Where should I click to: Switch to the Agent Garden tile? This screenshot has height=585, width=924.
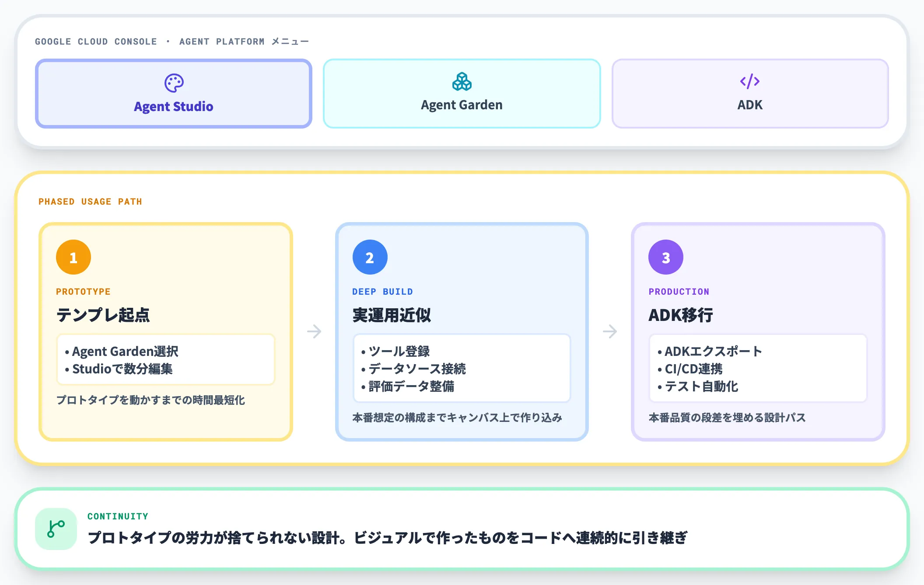pyautogui.click(x=462, y=94)
